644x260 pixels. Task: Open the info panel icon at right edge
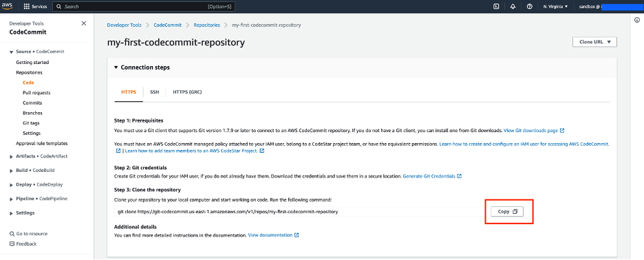click(x=637, y=20)
